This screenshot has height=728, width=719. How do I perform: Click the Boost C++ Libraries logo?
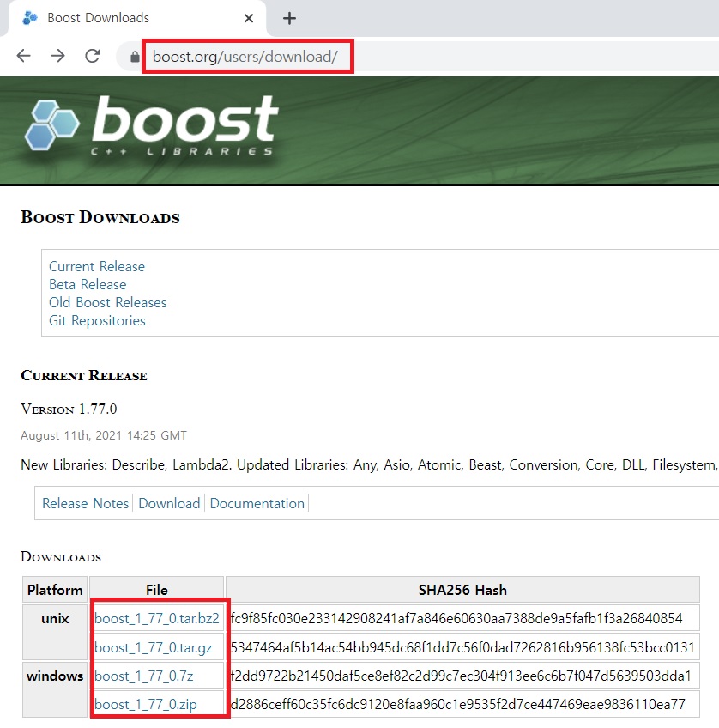(x=151, y=124)
